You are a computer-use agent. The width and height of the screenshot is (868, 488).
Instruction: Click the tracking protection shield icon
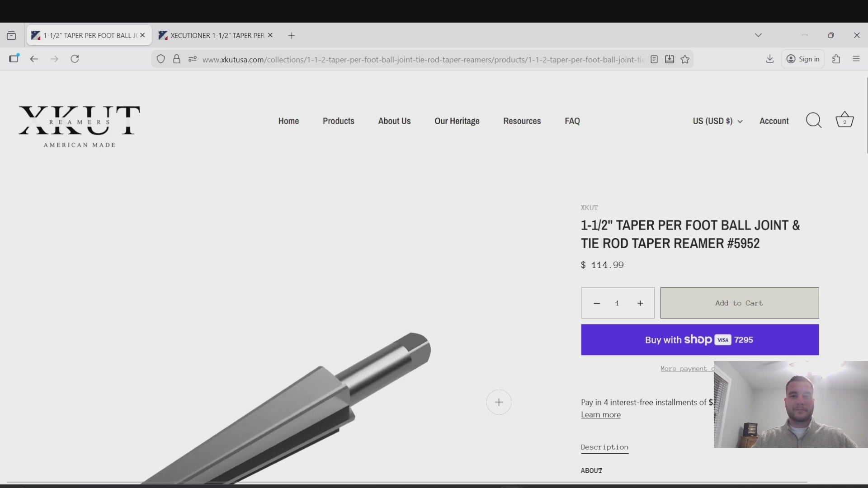160,59
